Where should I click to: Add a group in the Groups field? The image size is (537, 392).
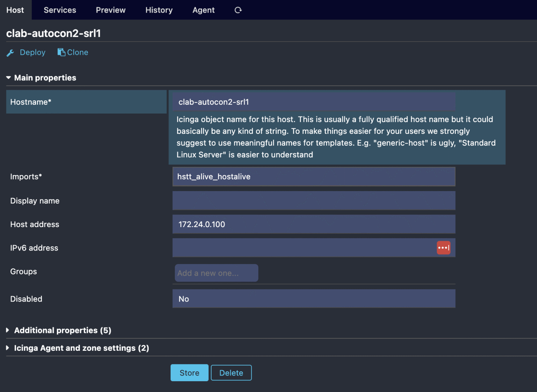(x=216, y=273)
